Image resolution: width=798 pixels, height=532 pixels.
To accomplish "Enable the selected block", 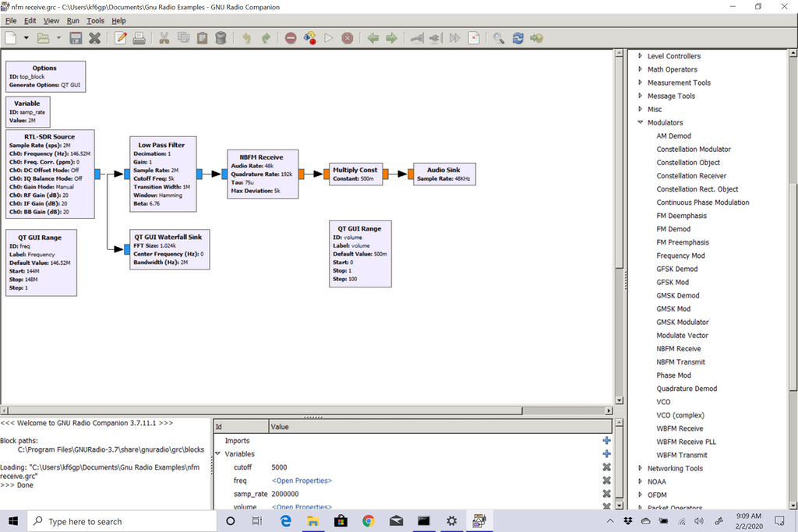I will 418,38.
